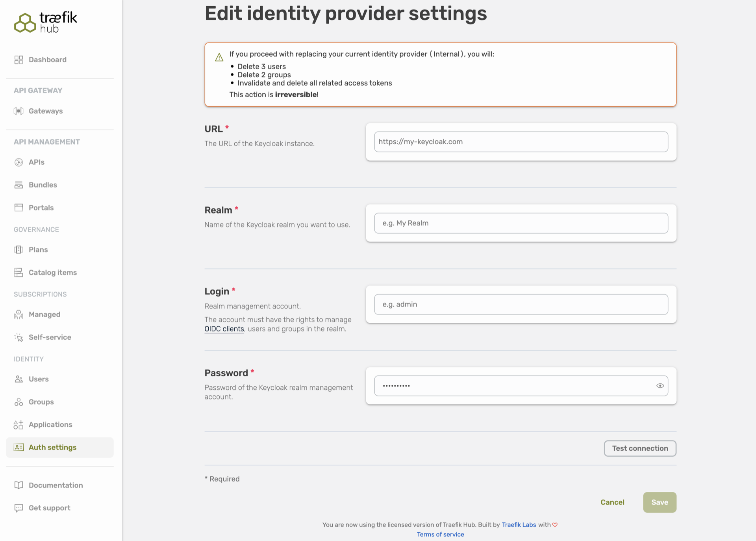Click the Bundles stack icon

(19, 185)
